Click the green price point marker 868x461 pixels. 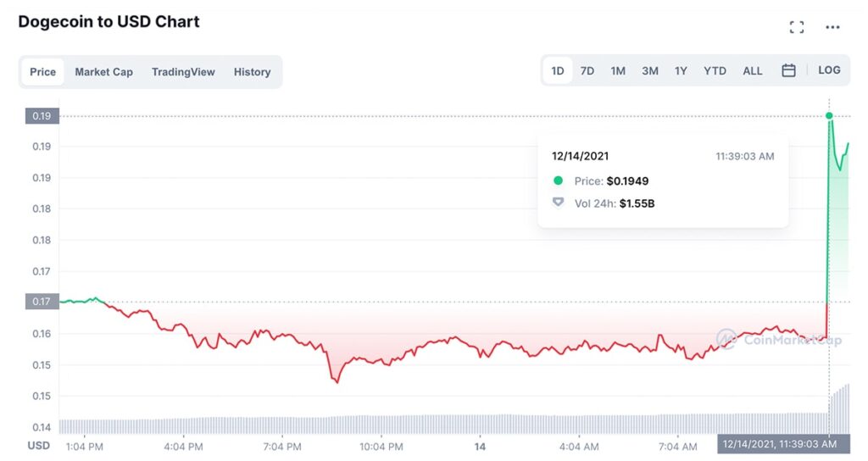tap(829, 115)
